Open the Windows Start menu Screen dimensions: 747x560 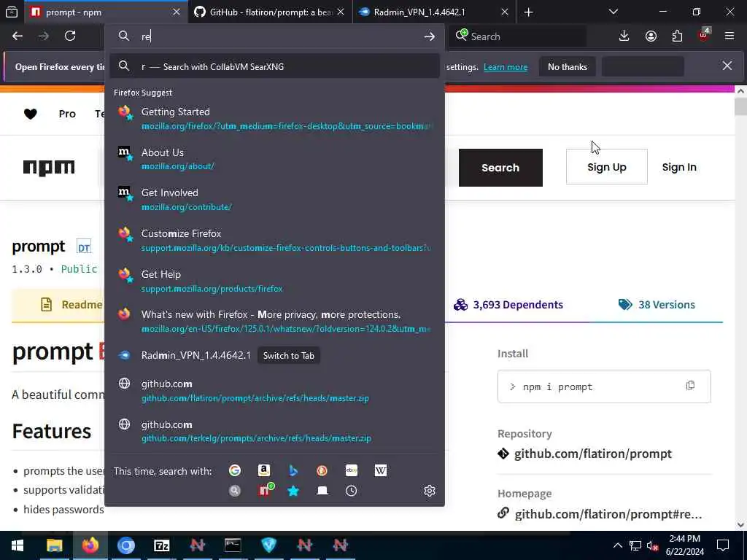[x=18, y=545]
